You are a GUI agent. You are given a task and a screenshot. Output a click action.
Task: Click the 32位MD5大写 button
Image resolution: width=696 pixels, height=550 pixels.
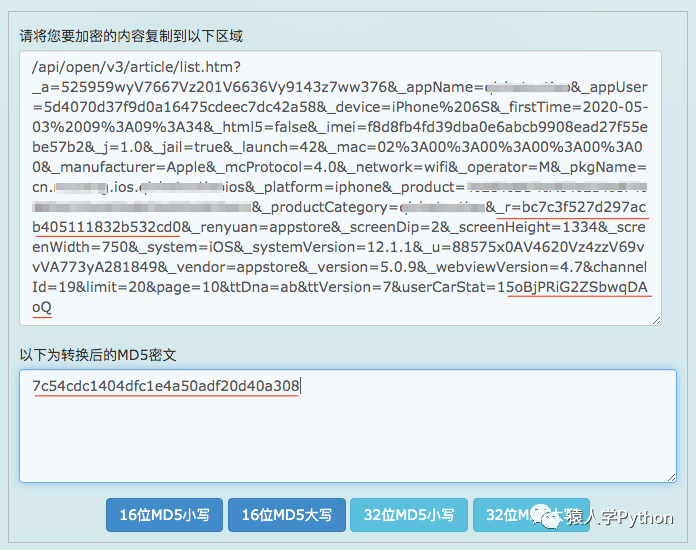[x=531, y=515]
